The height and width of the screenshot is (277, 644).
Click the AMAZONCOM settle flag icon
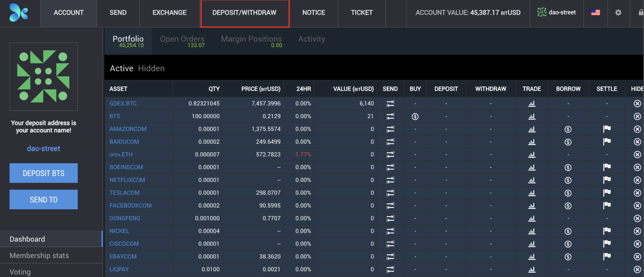607,129
